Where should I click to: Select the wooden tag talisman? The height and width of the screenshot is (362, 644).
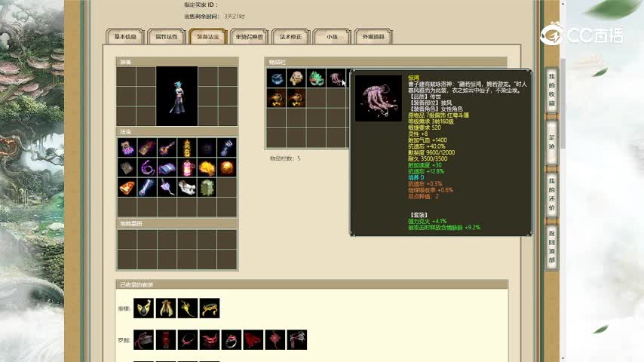point(147,148)
